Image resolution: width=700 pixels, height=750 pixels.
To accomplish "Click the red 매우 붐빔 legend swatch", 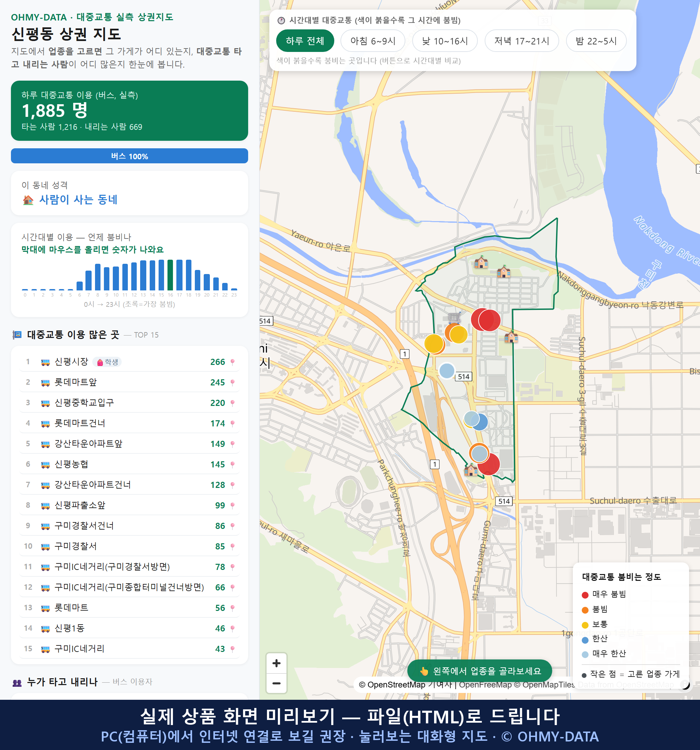I will coord(585,595).
